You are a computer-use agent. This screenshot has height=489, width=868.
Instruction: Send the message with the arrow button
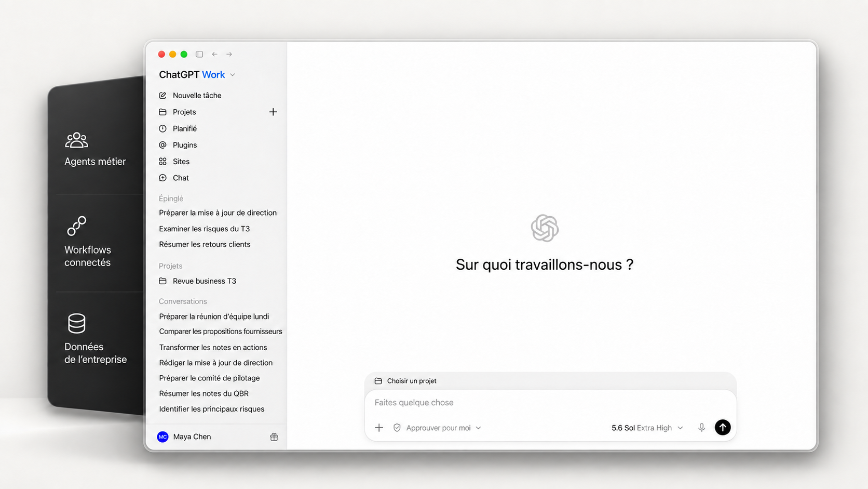(723, 427)
